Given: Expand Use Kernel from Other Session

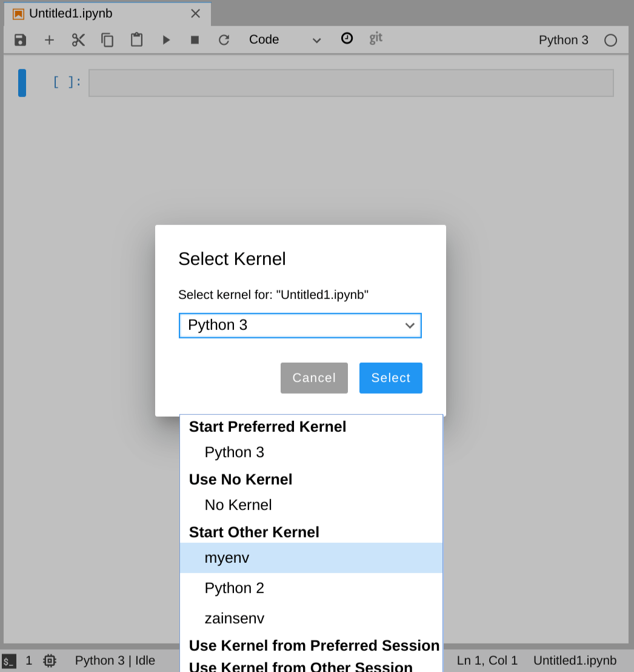Looking at the screenshot, I should pos(300,667).
